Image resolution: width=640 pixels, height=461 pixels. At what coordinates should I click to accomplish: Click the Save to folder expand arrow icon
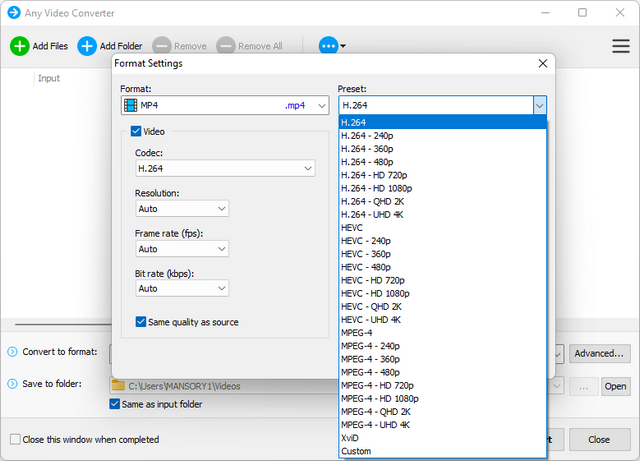[12, 384]
